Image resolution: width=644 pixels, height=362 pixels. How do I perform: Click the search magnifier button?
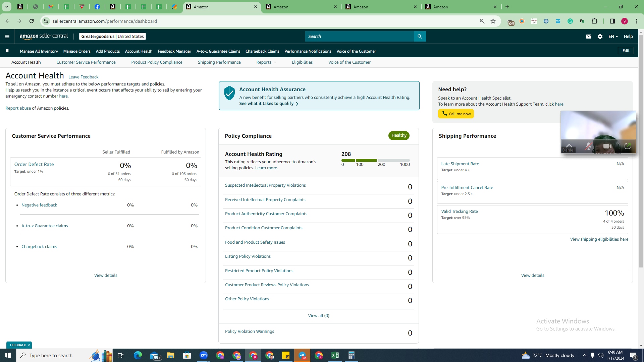coord(420,37)
